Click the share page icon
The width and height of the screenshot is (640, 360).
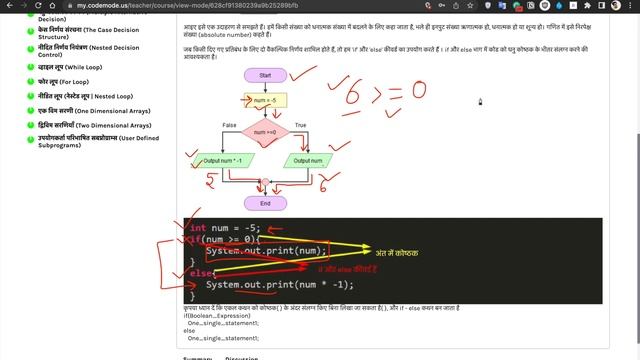point(456,5)
